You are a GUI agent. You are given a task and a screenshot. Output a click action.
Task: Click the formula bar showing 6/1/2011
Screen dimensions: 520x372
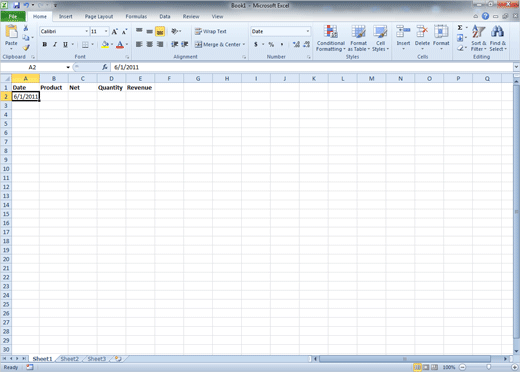click(312, 67)
